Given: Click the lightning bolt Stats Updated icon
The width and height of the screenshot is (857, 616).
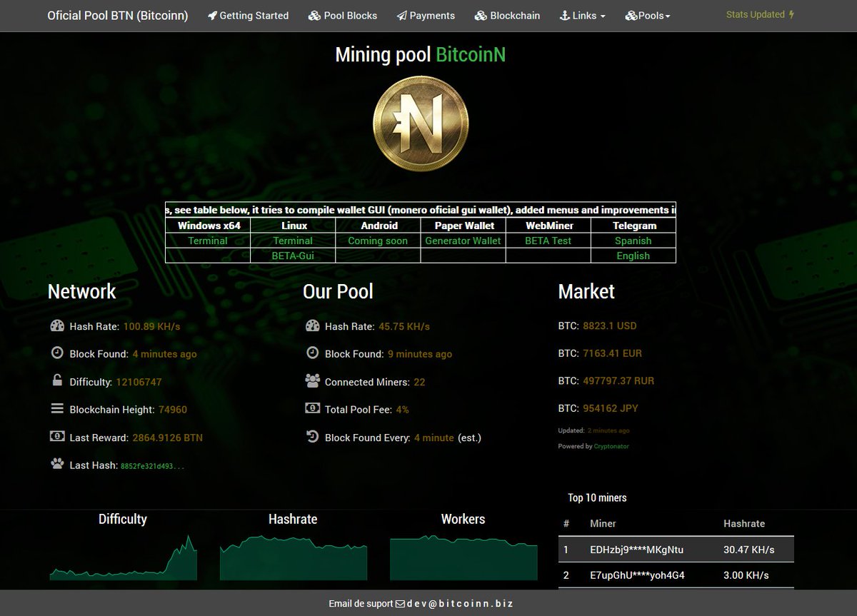Looking at the screenshot, I should coord(791,14).
